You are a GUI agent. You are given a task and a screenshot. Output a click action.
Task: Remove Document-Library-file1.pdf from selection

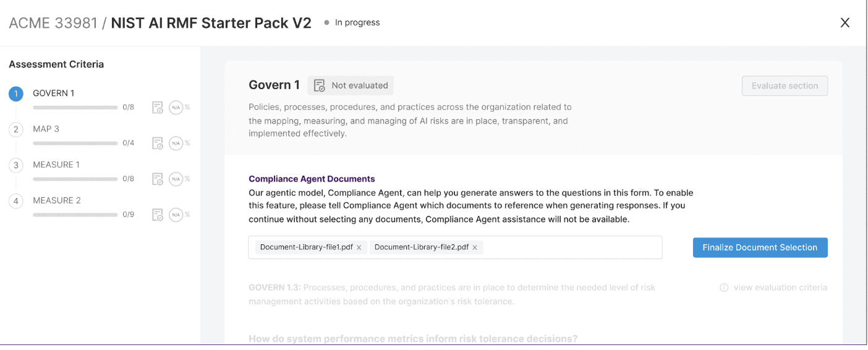tap(359, 247)
